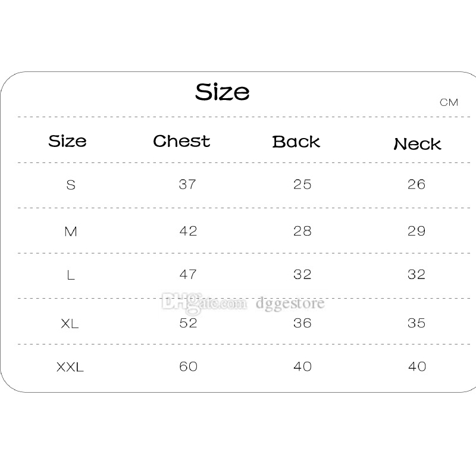Click the DHgate.com watermark logo
The width and height of the screenshot is (476, 476).
tap(203, 303)
